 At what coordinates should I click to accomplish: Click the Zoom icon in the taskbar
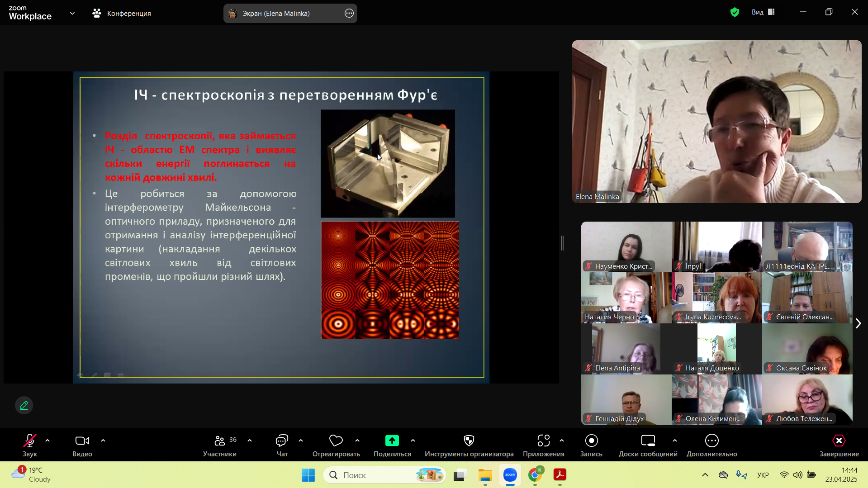(x=510, y=475)
